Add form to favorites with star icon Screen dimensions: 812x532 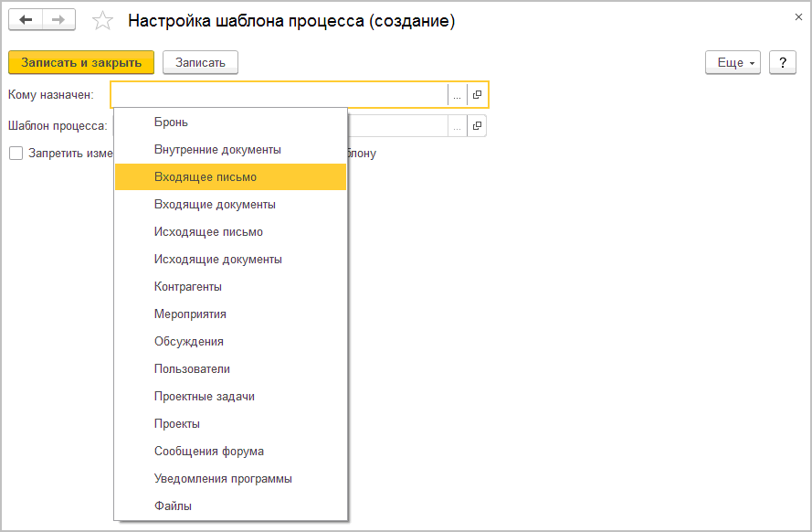pos(104,20)
